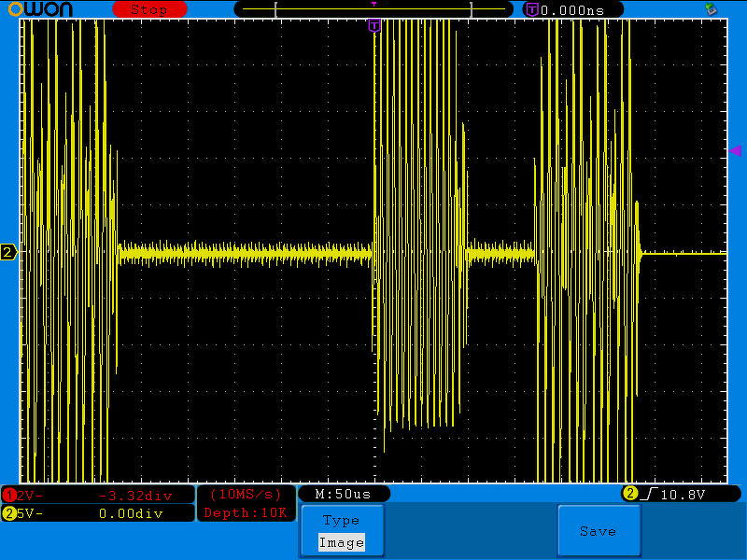
Task: Click the purple trigger level arrow
Action: pos(735,151)
